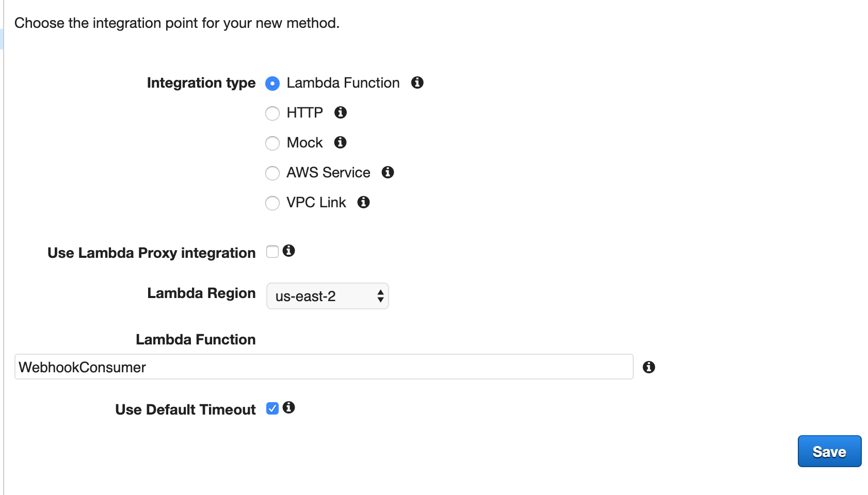Image resolution: width=868 pixels, height=495 pixels.
Task: Select the Lambda Function radio button
Action: (x=272, y=83)
